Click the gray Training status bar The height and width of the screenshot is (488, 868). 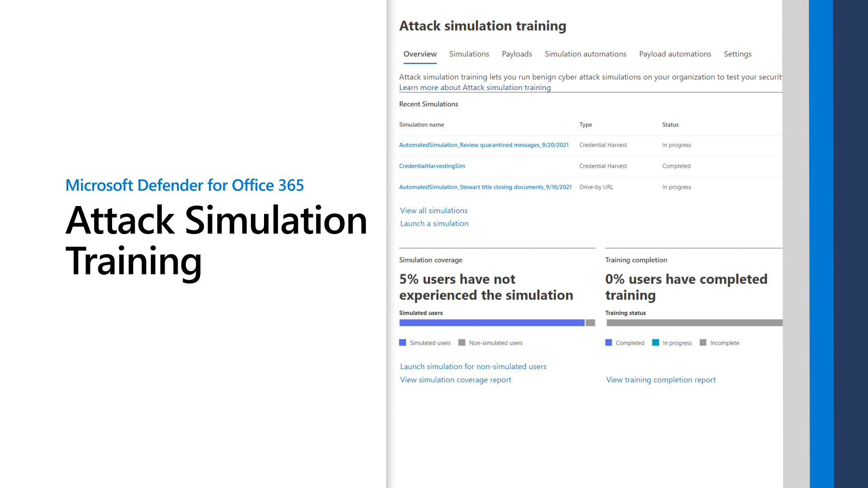[x=694, y=323]
